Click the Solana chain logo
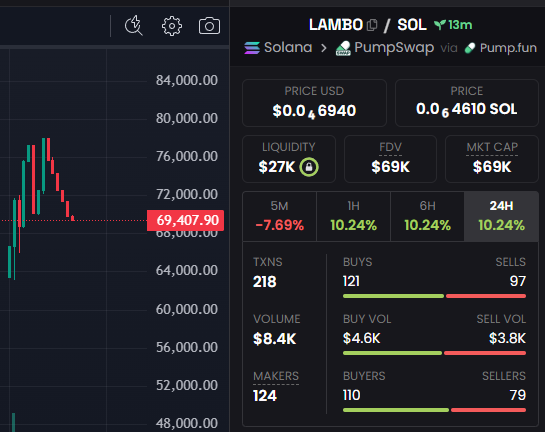This screenshot has height=432, width=545. tap(252, 48)
